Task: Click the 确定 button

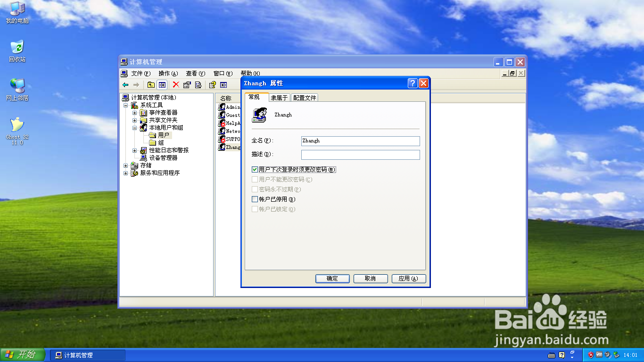Action: (x=332, y=279)
